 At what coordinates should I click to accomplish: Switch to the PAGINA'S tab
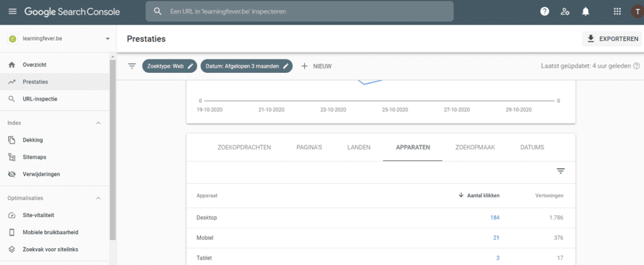(x=309, y=147)
